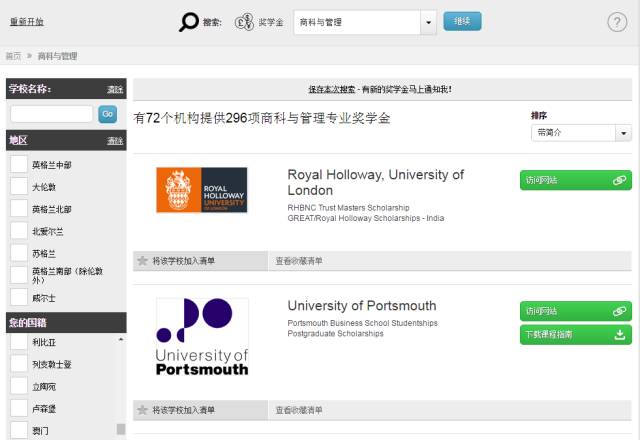Click 查看收藏清单 under Royal Holloway
Screen dimensions: 640x440
[x=299, y=261]
